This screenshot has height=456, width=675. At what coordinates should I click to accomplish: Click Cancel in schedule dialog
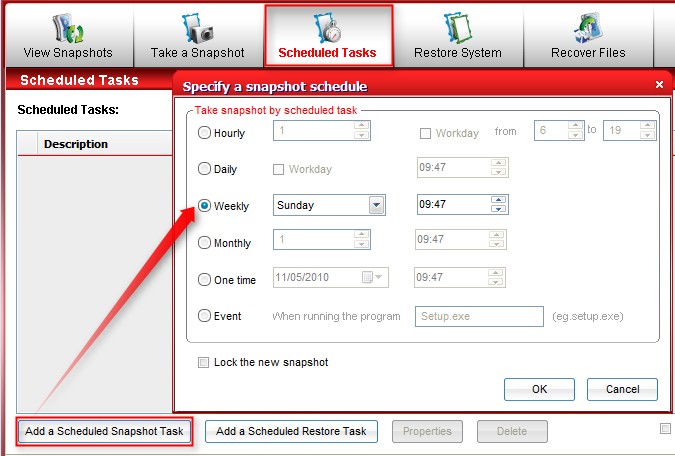[x=622, y=389]
